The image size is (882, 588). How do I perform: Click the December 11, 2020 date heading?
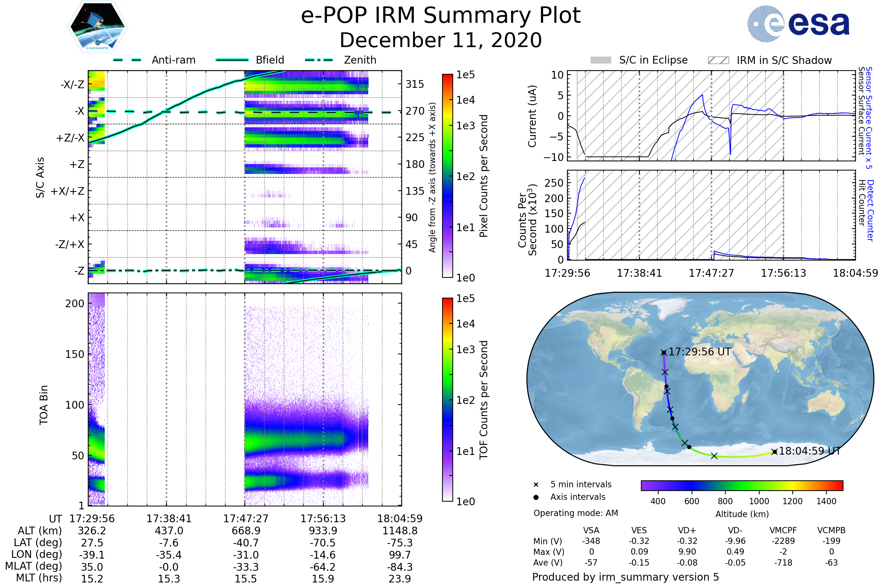tap(441, 40)
